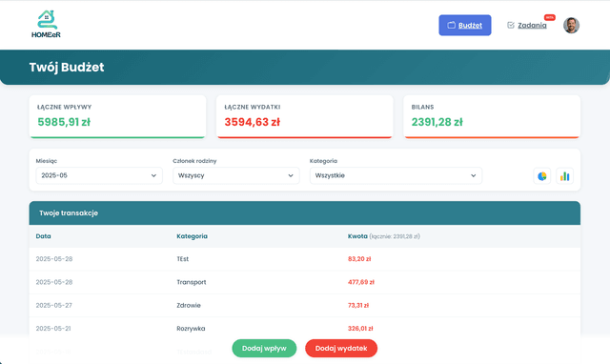Click the amount 477,69 zł

pyautogui.click(x=360, y=282)
